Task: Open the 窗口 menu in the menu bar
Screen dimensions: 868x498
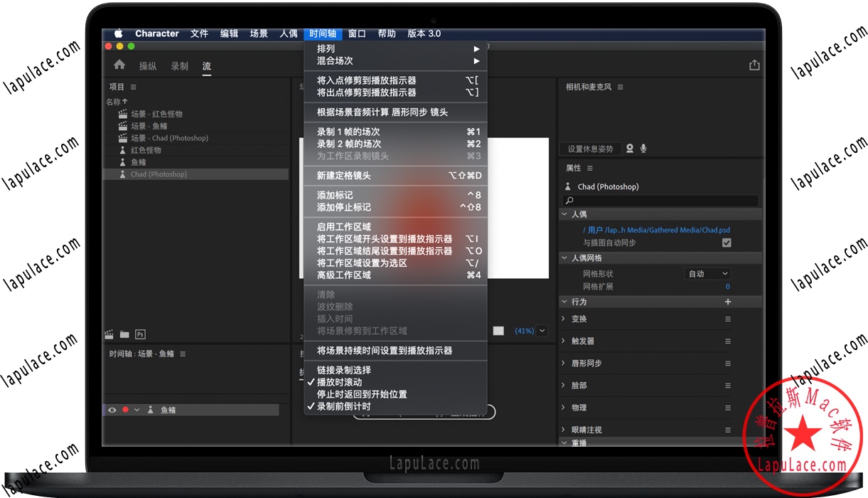Action: tap(356, 33)
